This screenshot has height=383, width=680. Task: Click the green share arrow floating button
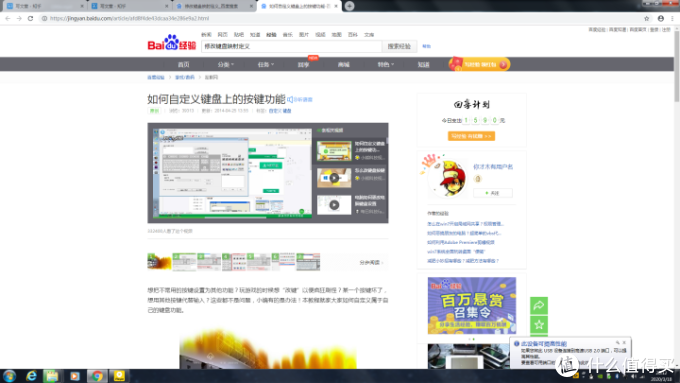click(539, 305)
